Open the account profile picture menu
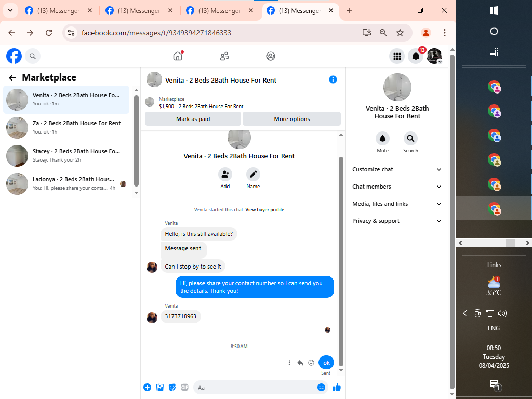This screenshot has width=532, height=399. coord(434,56)
